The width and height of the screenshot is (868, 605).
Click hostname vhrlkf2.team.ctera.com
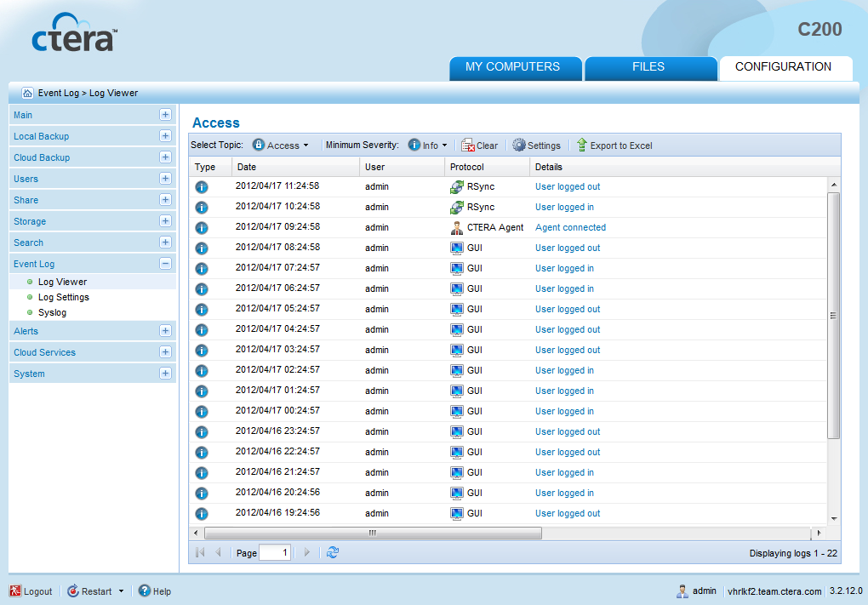point(774,591)
